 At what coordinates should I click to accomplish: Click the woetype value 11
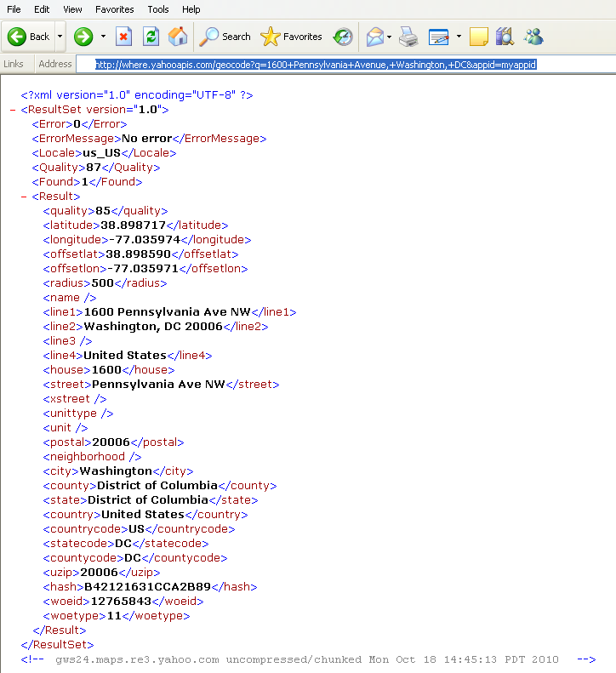114,616
